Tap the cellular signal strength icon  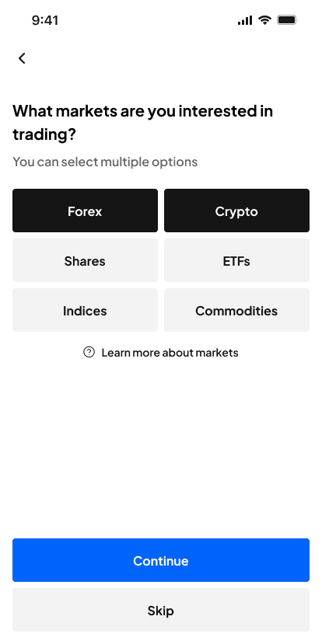click(245, 20)
